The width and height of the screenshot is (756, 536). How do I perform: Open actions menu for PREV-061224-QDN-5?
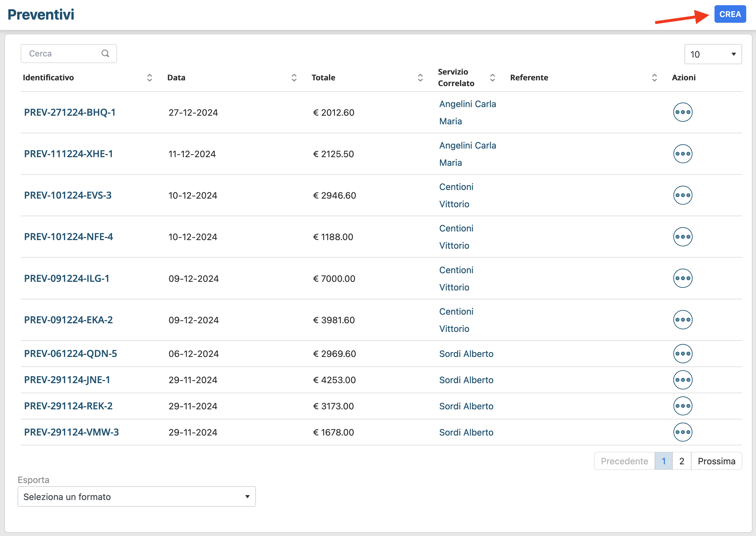click(x=682, y=353)
